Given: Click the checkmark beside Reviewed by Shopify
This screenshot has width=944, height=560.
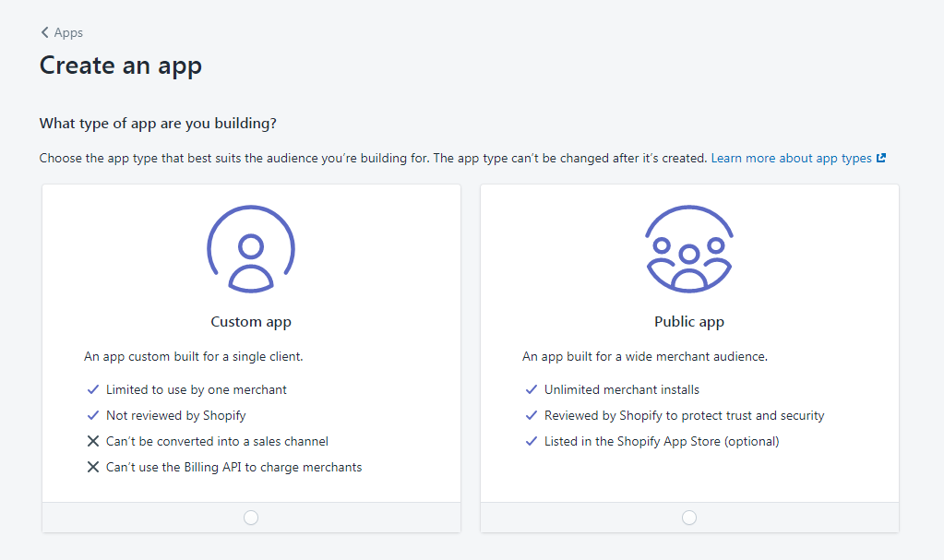Looking at the screenshot, I should coord(532,414).
